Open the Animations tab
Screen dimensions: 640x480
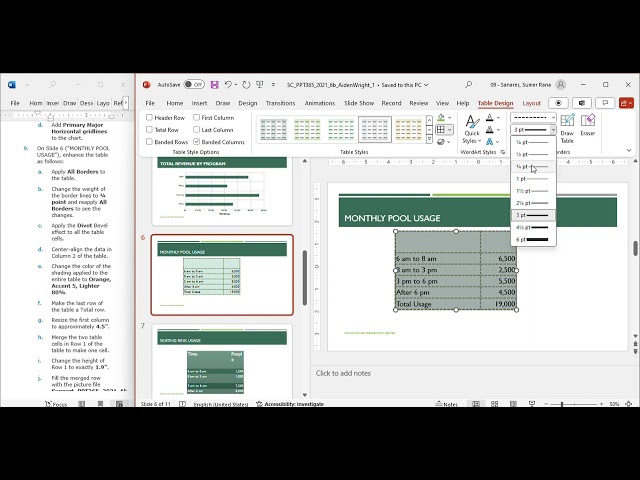click(x=320, y=103)
